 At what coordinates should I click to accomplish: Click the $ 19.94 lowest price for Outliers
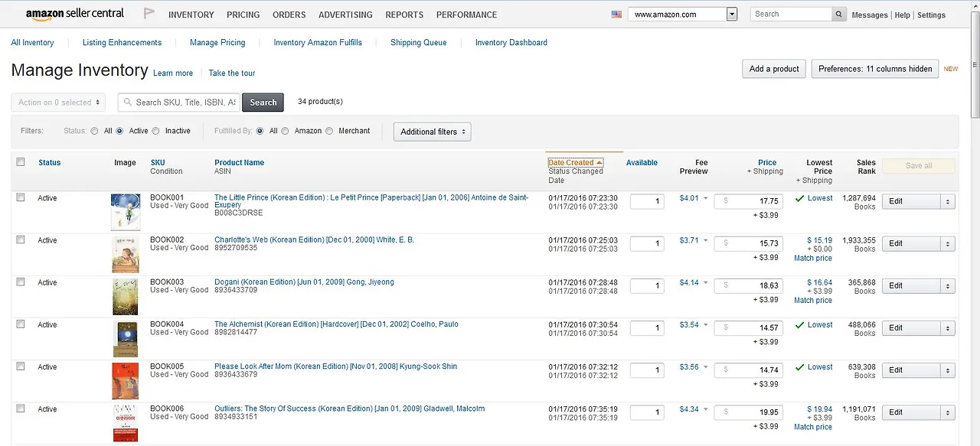[x=819, y=409]
